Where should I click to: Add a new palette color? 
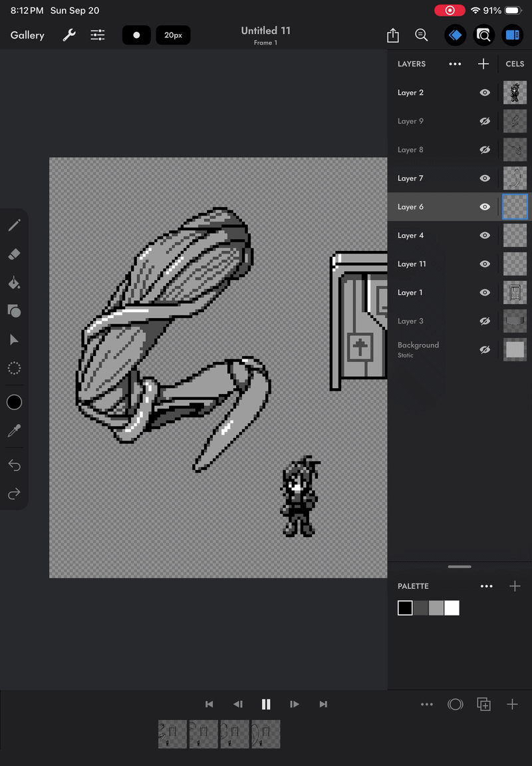point(515,586)
